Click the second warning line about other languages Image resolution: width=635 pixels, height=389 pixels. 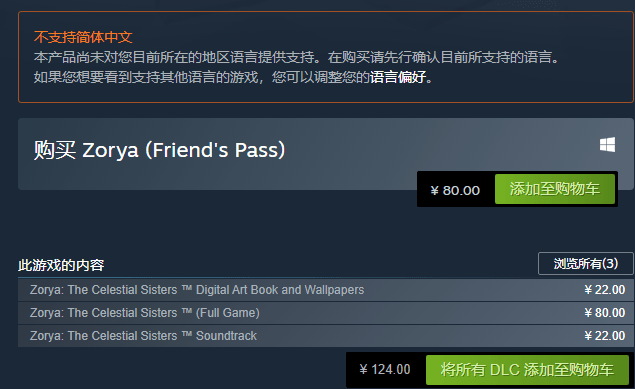click(233, 77)
